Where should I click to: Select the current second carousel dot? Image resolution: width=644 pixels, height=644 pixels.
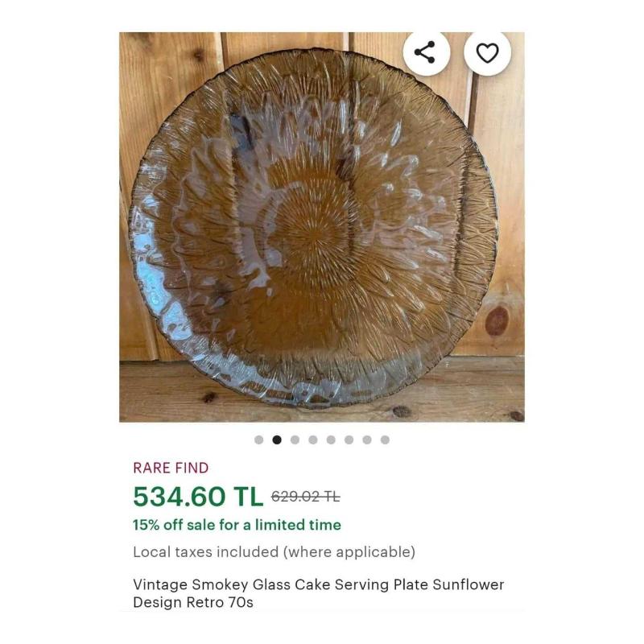tap(277, 440)
